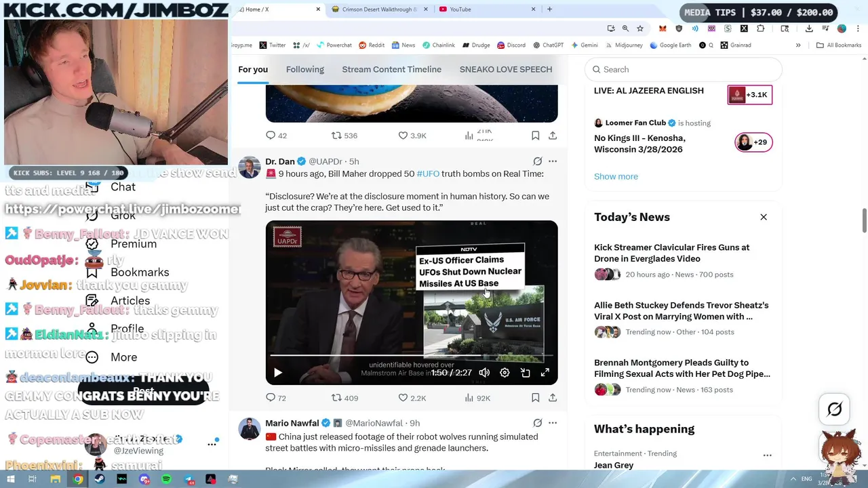The height and width of the screenshot is (488, 868).
Task: Open more options menu on Dr. Dan's post
Action: pyautogui.click(x=553, y=161)
